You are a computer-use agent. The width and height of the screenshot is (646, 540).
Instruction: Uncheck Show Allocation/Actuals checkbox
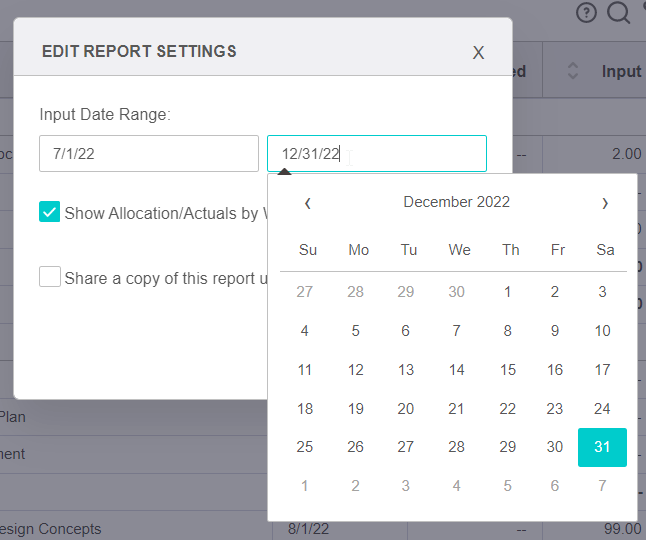[50, 212]
